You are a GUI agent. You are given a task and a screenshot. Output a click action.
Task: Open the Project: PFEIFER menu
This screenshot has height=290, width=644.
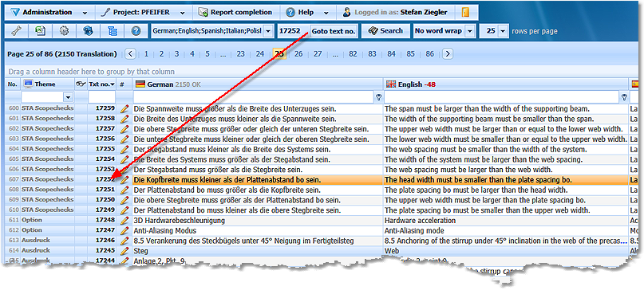144,12
